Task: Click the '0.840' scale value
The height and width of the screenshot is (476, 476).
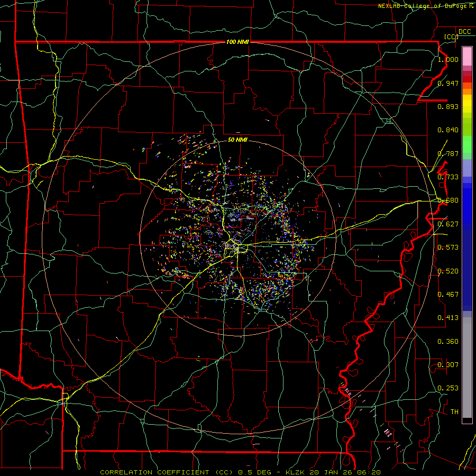Action: pos(448,130)
